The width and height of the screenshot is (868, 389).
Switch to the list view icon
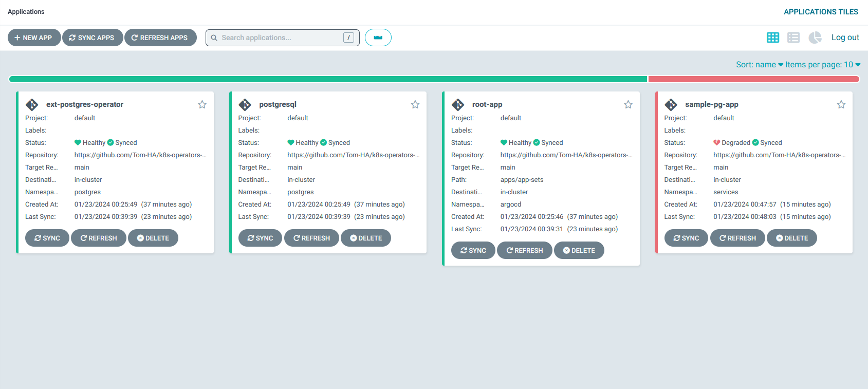793,38
